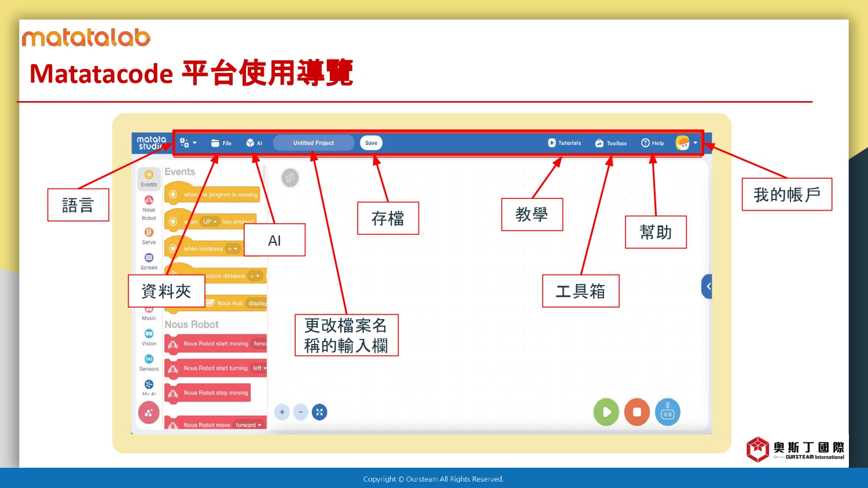Click the account avatar icon

[x=683, y=143]
